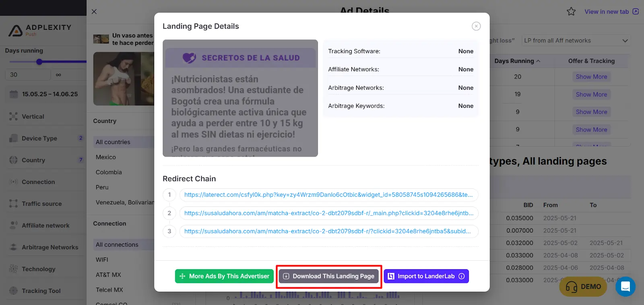Viewport: 644px width, 305px height.
Task: Open the second redirect chain URL
Action: [328, 213]
